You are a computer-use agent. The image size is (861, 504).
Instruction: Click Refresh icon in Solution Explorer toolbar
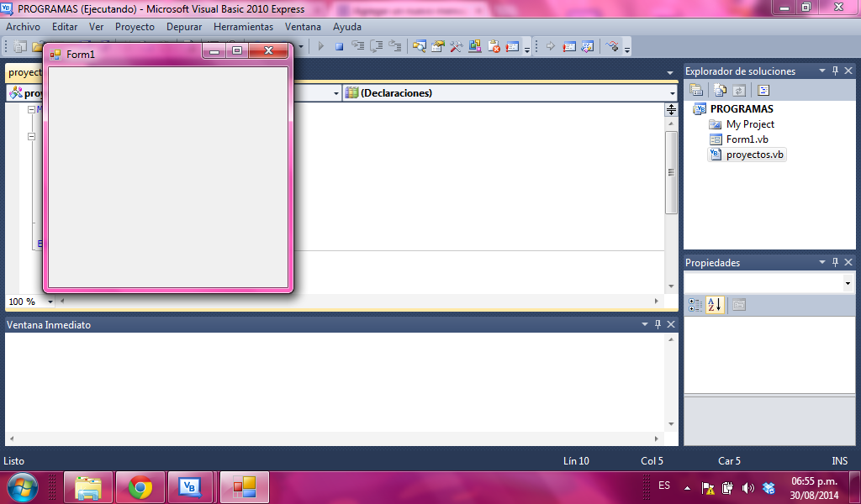pyautogui.click(x=739, y=90)
